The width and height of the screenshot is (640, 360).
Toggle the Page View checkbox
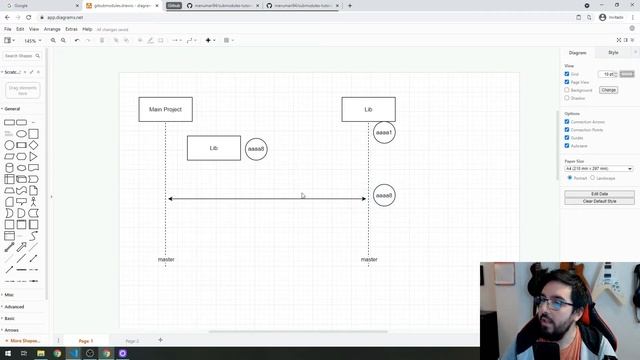coord(567,82)
